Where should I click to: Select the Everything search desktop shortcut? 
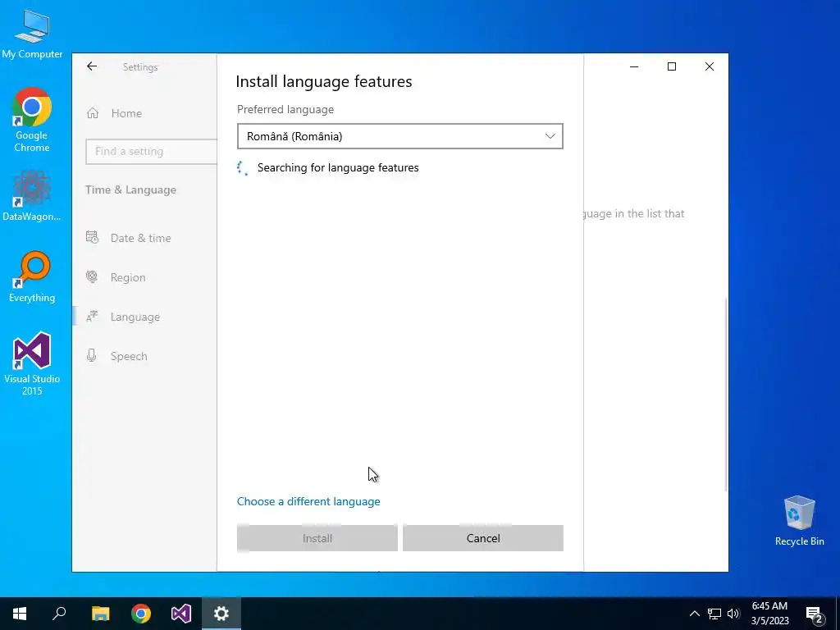pos(32,276)
